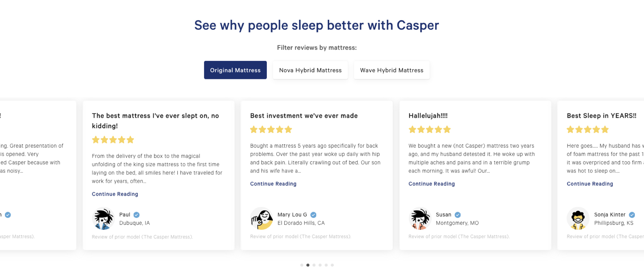Click the verified checkmark next to Susan
The height and width of the screenshot is (275, 644).
[458, 215]
